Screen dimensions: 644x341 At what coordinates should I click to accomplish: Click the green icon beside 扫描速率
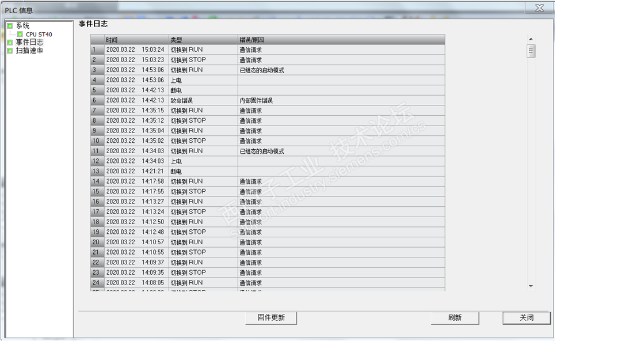point(10,51)
